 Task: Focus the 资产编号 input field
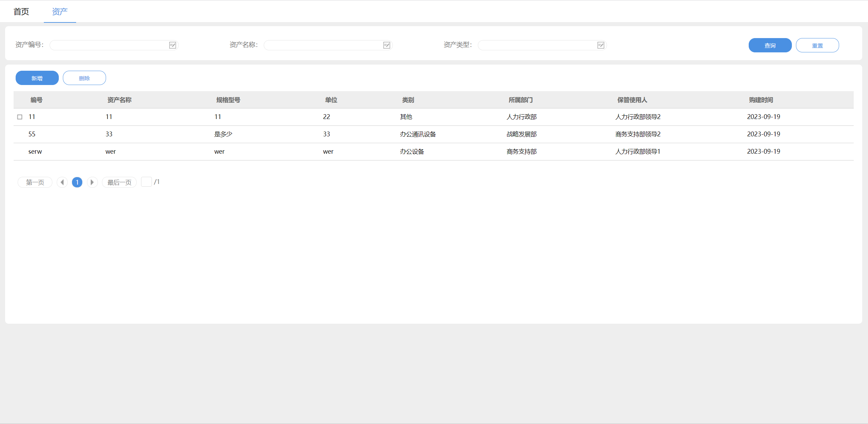109,45
